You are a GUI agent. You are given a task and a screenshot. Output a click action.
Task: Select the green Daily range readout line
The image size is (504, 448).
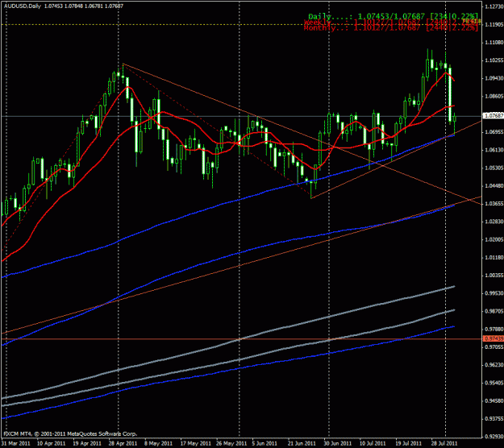pos(393,16)
